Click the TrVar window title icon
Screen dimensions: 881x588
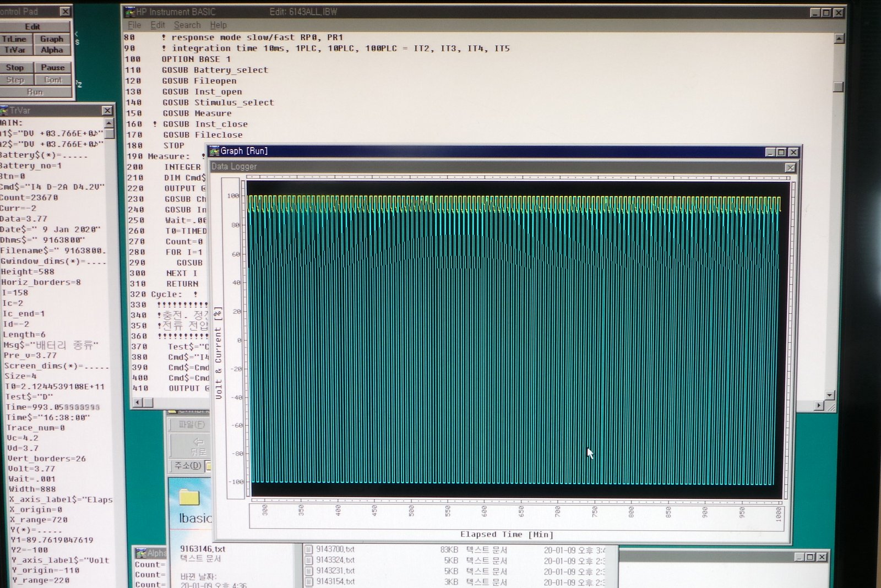coord(4,111)
